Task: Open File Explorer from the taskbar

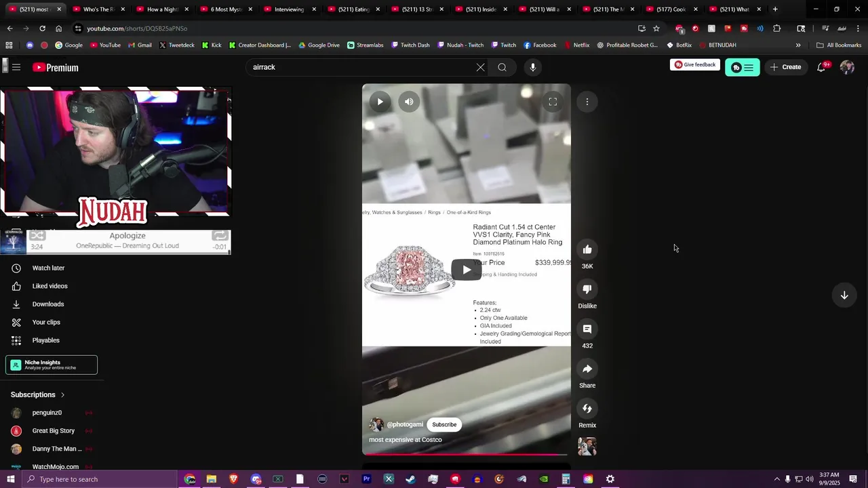Action: click(x=212, y=479)
